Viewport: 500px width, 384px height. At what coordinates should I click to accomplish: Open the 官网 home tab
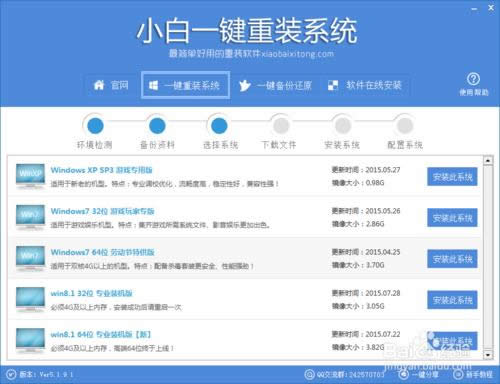click(111, 85)
